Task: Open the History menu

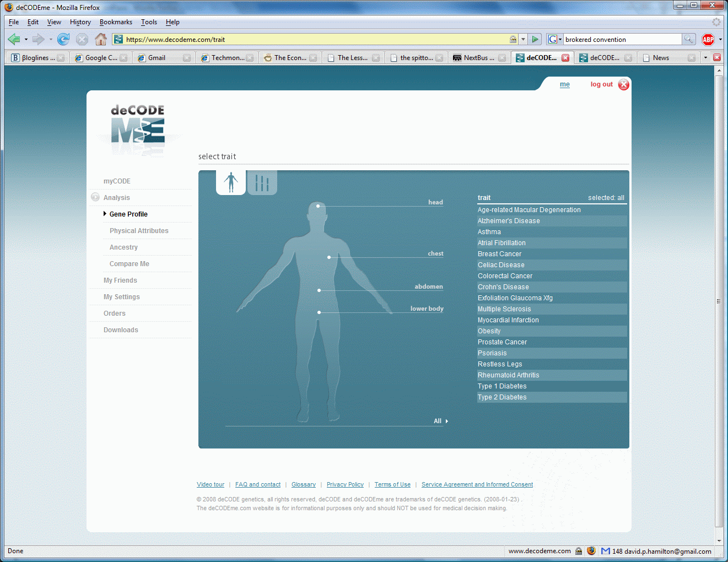Action: click(80, 22)
